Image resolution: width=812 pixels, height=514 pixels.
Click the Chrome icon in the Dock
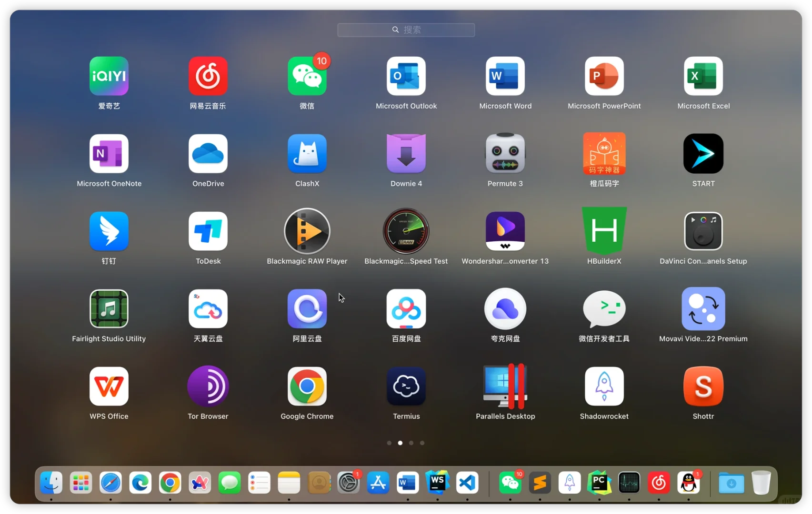pyautogui.click(x=170, y=483)
